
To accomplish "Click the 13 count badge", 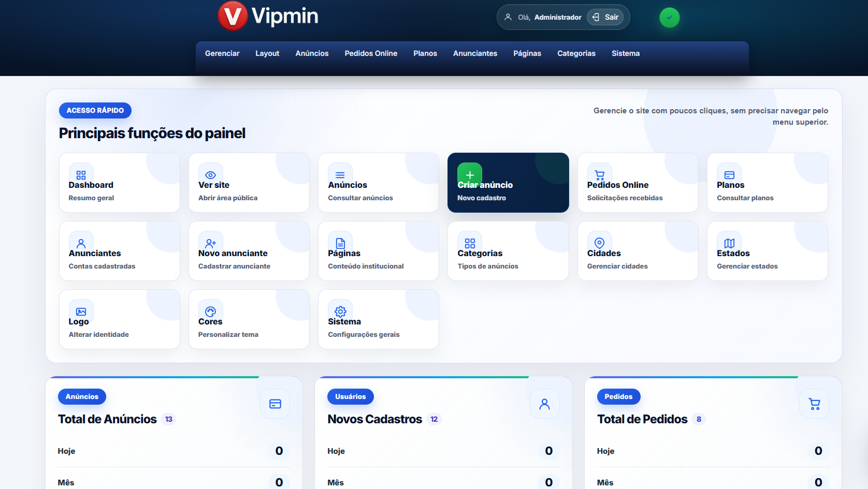I will pyautogui.click(x=169, y=419).
